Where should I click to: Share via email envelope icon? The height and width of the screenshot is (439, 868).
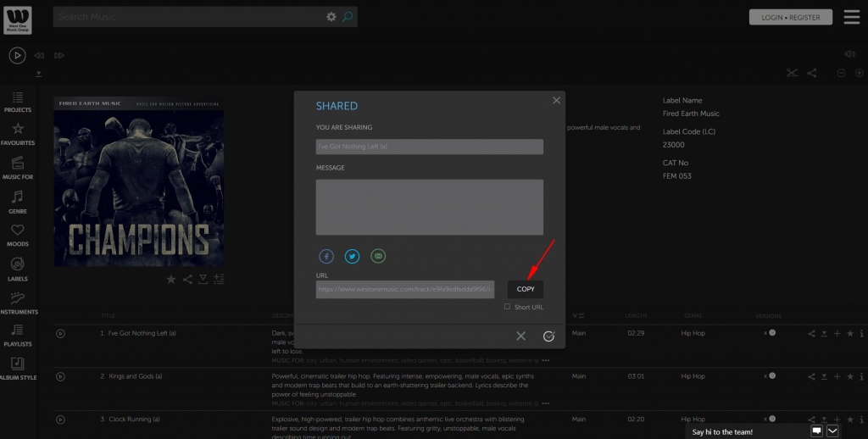coord(378,256)
